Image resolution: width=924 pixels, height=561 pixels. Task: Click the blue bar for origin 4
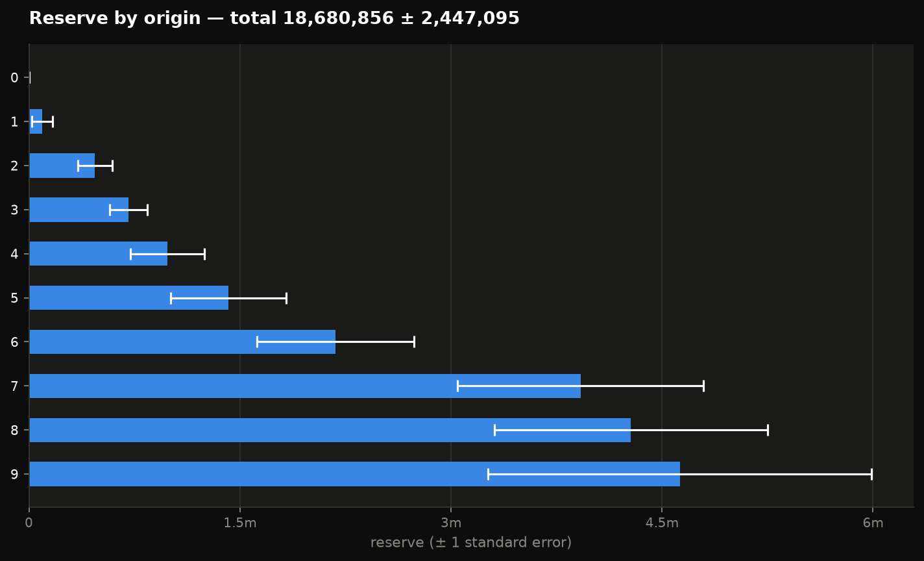point(99,254)
